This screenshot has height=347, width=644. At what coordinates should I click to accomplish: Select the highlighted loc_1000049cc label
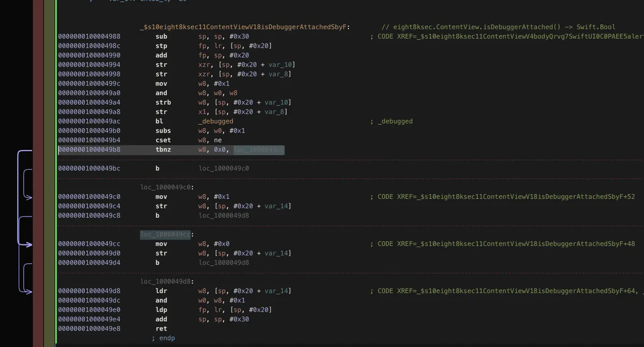pos(165,235)
